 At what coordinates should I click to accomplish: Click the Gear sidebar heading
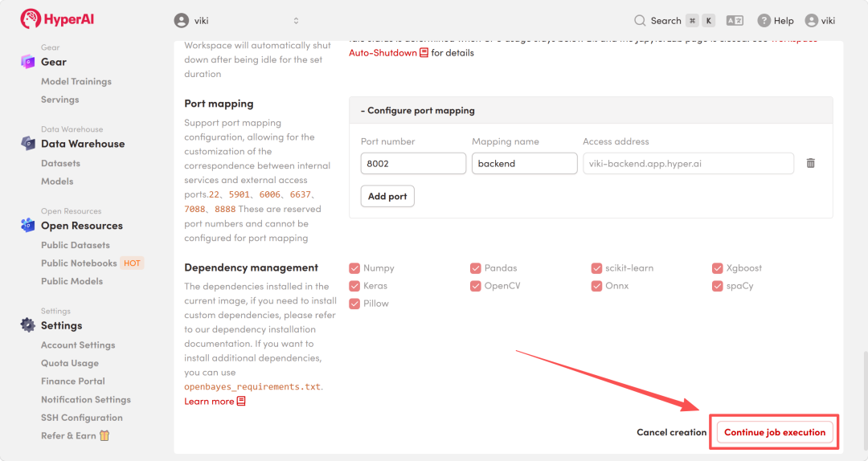tap(54, 62)
